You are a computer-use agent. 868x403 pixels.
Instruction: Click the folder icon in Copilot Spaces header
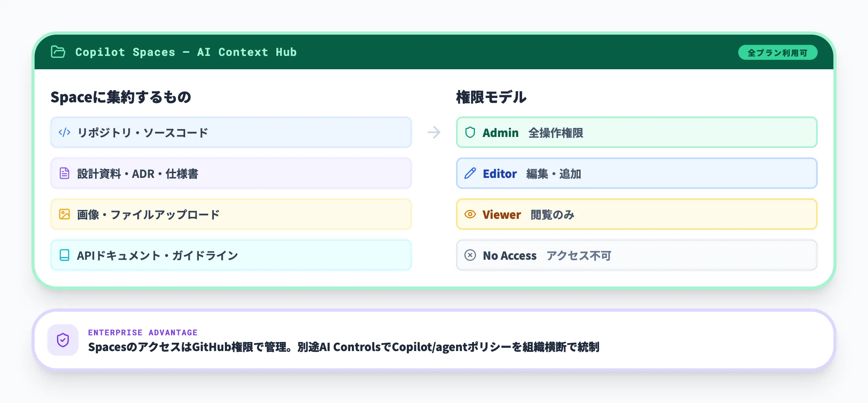pos(58,52)
